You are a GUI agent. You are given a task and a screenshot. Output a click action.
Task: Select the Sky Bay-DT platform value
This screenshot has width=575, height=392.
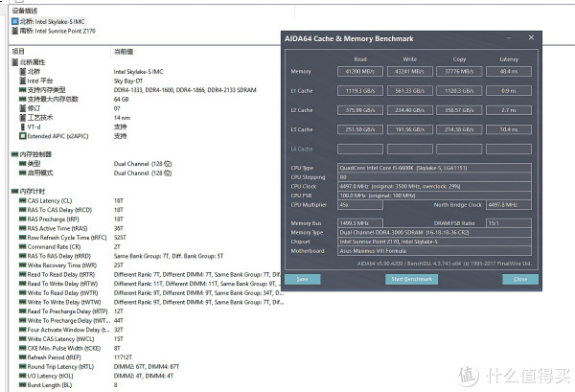[128, 81]
